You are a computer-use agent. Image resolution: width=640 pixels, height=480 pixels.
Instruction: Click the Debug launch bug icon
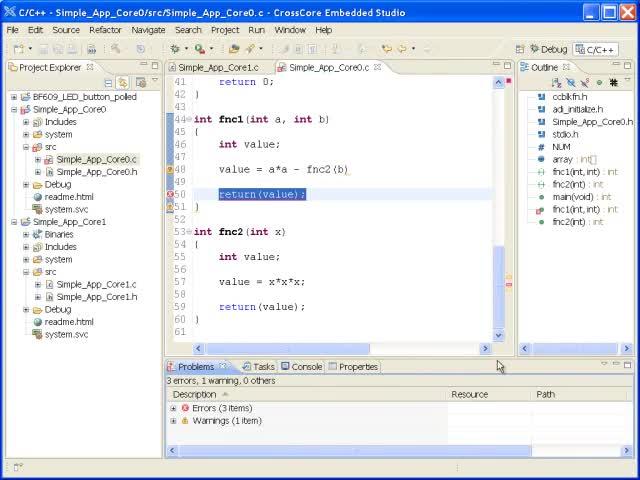click(x=175, y=49)
